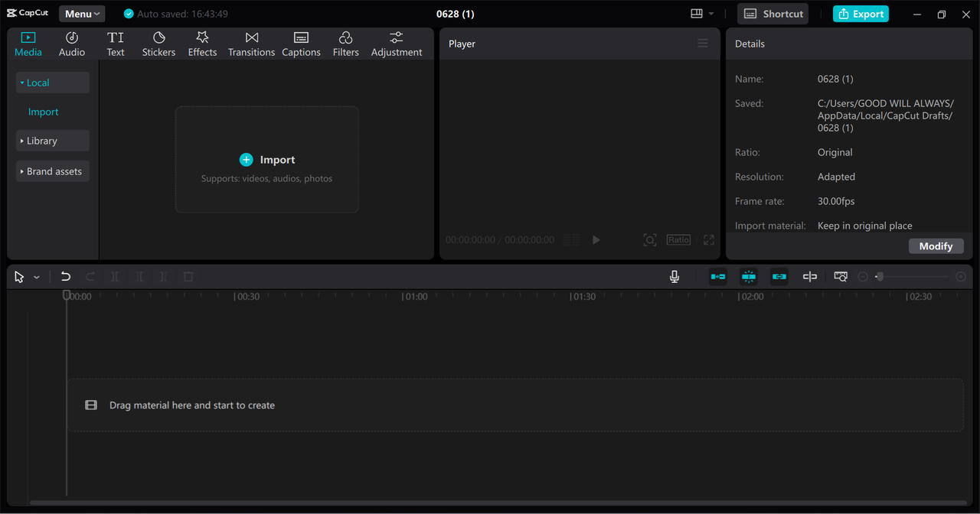
Task: Click the 02:00 timeline ruler mark
Action: coord(752,297)
